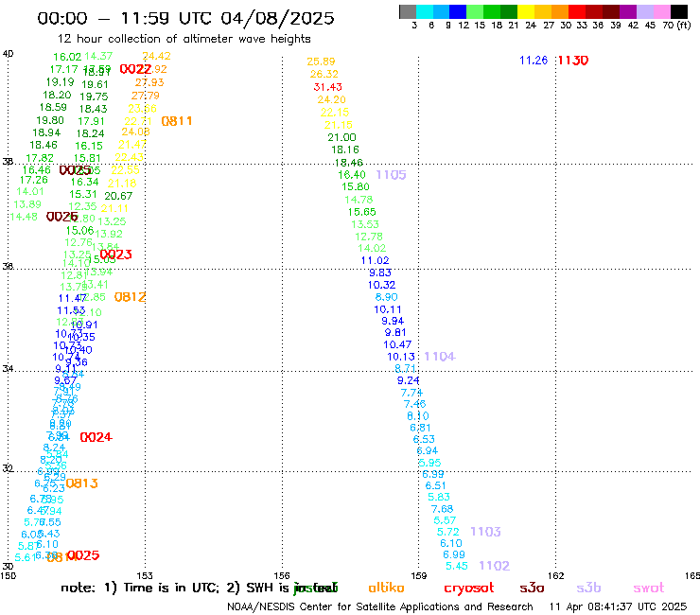The image size is (700, 615).
Task: Click the altika satellite legend label
Action: (x=386, y=588)
